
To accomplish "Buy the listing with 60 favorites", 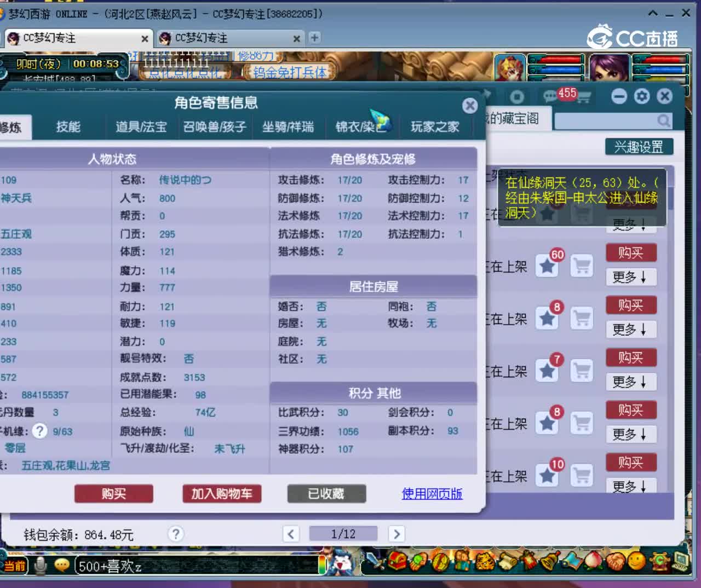I will [x=630, y=252].
